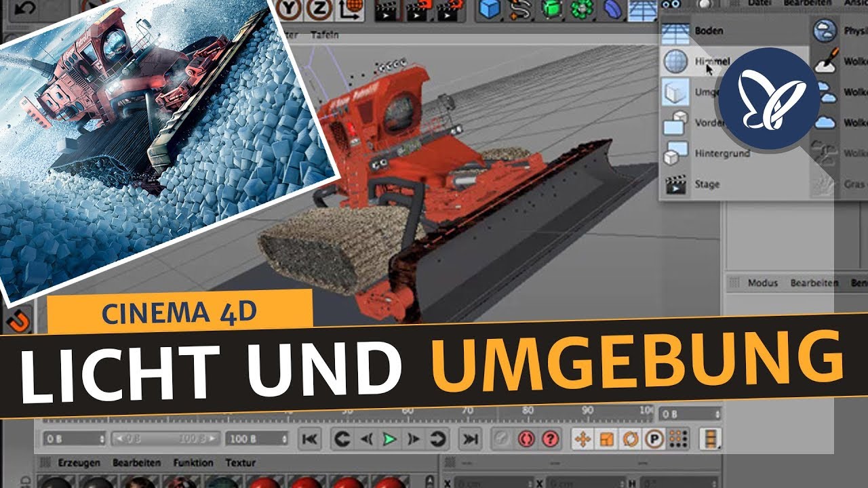Click the timeline start frame field 0 B
Screen dimensions: 868x488
75,439
